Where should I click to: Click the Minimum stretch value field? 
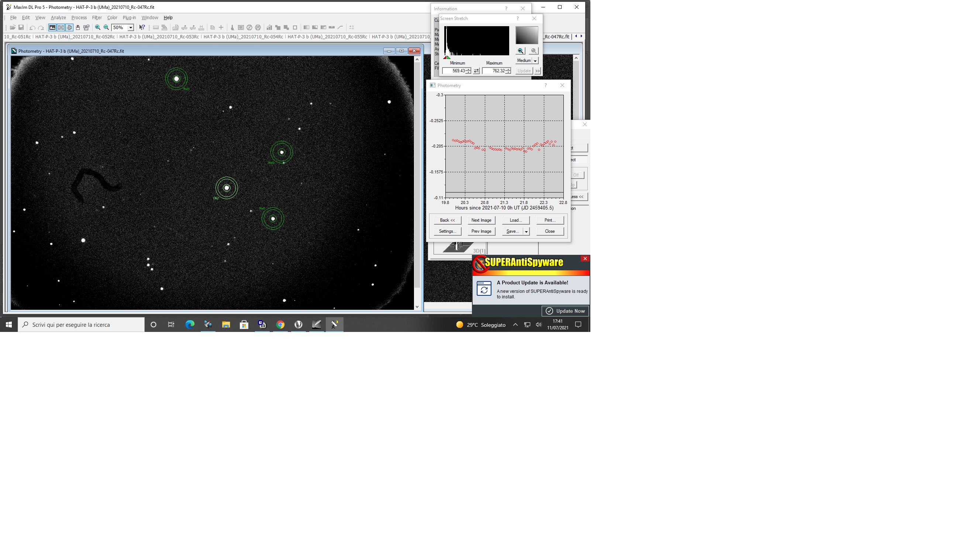click(x=454, y=71)
